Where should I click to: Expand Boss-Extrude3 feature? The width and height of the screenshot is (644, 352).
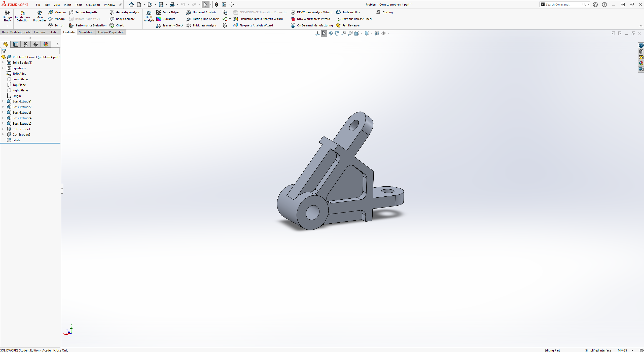pos(3,112)
